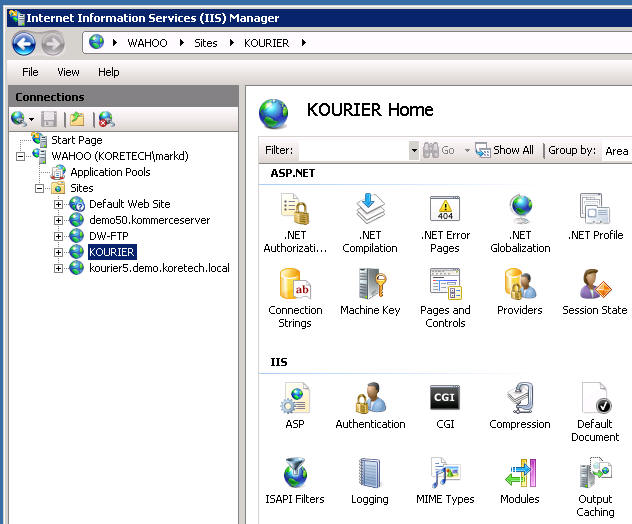Image resolution: width=632 pixels, height=524 pixels.
Task: Click the Go filter button
Action: coord(439,150)
